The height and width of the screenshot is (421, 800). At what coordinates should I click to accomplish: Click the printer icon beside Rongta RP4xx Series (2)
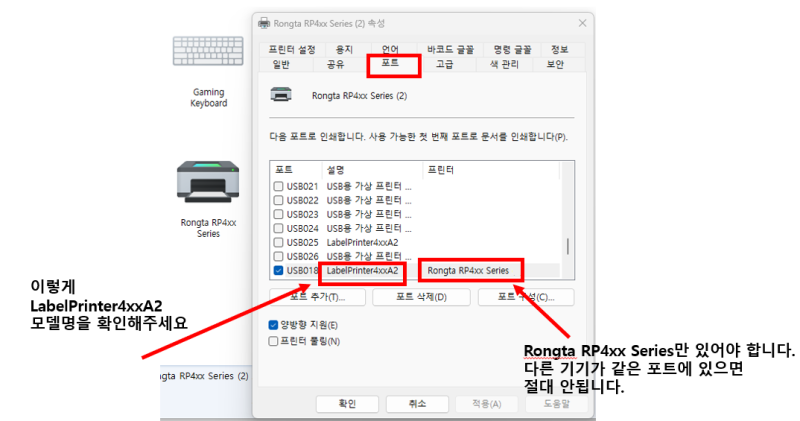click(281, 95)
